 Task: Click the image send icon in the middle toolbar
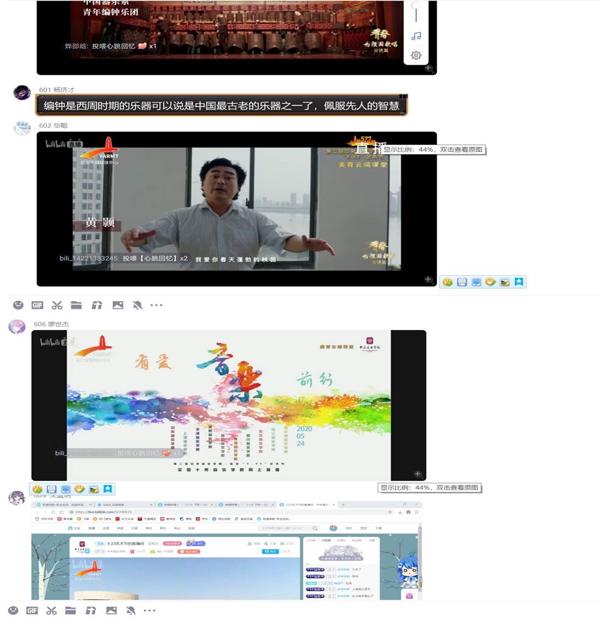pos(117,305)
